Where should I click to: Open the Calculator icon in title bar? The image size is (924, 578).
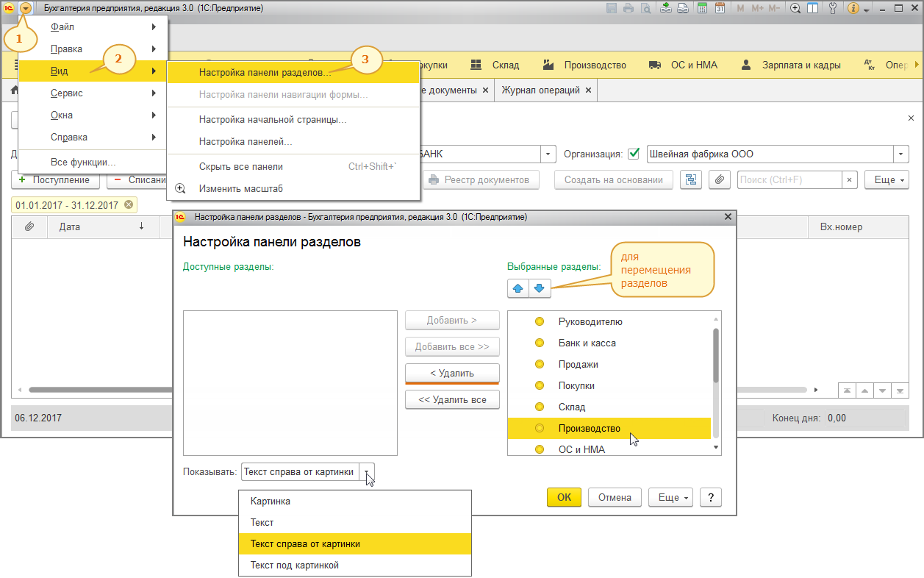(703, 8)
